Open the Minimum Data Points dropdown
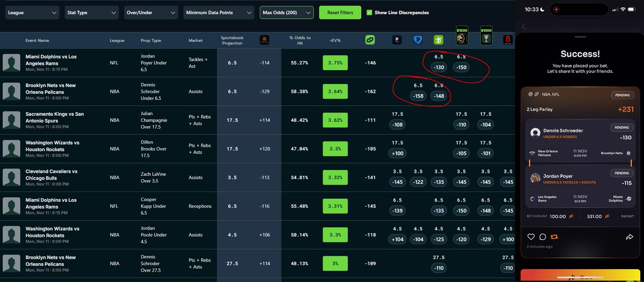This screenshot has height=282, width=644. [218, 12]
